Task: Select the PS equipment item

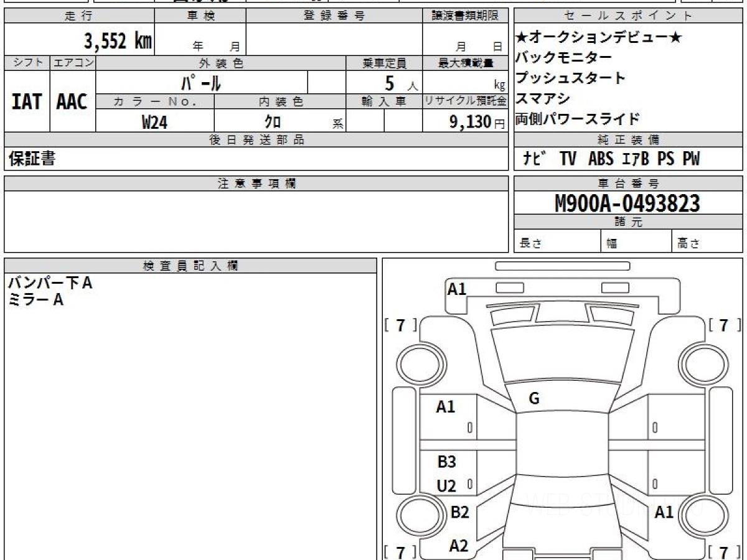Action: tap(665, 159)
